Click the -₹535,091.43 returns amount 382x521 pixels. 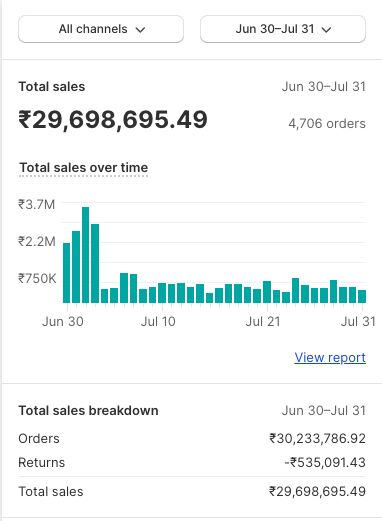(x=325, y=462)
